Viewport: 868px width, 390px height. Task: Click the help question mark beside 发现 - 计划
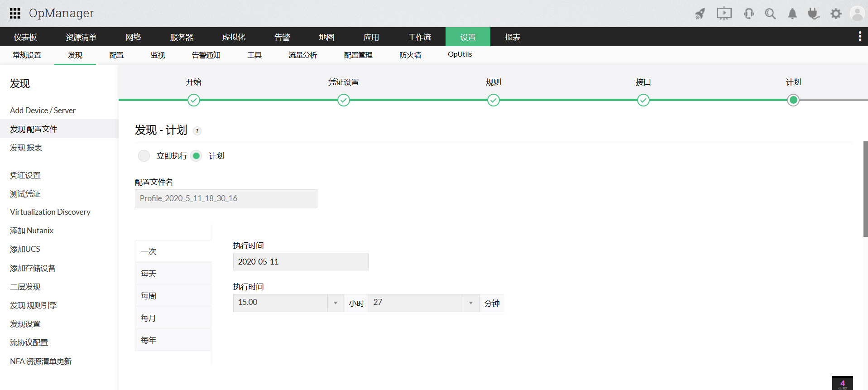tap(197, 131)
